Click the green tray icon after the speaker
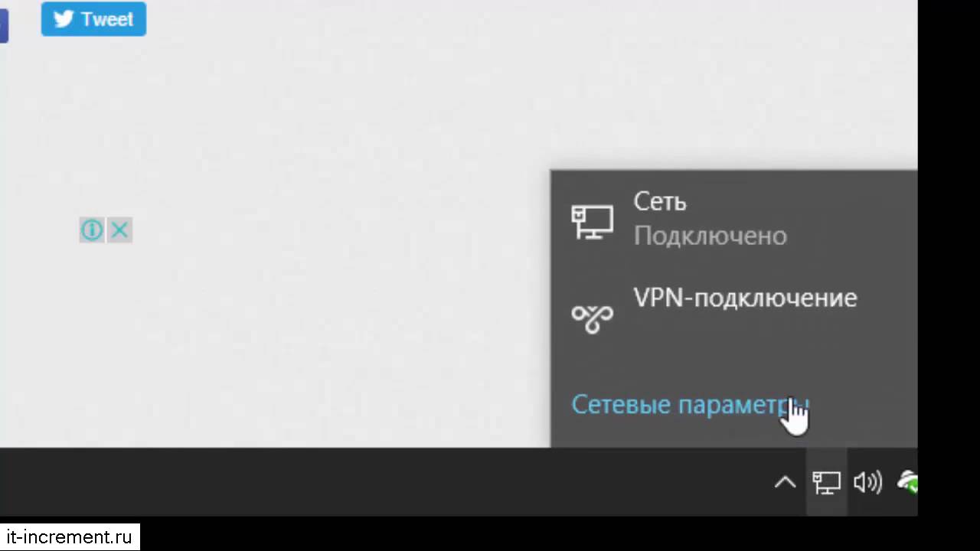This screenshot has height=551, width=980. (x=908, y=482)
